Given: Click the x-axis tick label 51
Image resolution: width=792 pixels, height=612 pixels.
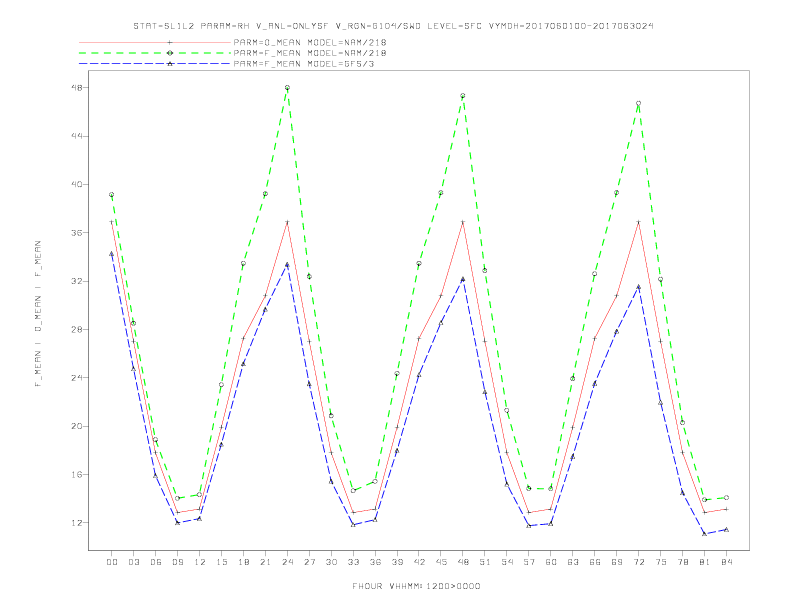Looking at the screenshot, I should point(485,562).
